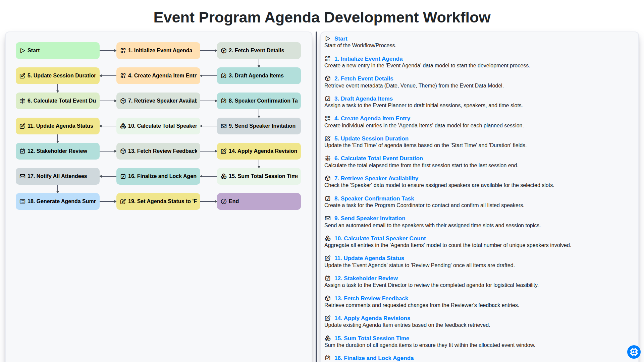Open the AI assistant chip icon button
Screen dimensions: 644x362
click(634, 352)
